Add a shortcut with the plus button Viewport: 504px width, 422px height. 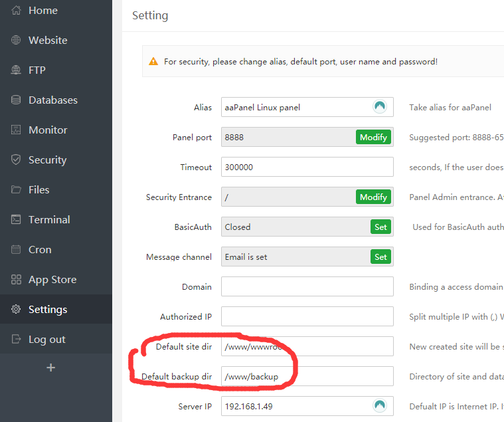click(x=50, y=368)
